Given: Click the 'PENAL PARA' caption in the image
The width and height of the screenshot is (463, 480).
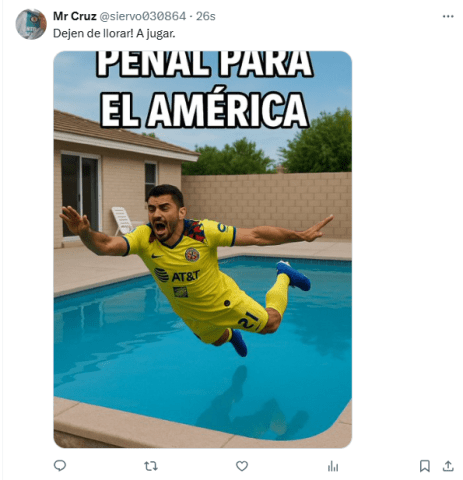Looking at the screenshot, I should click(204, 64).
